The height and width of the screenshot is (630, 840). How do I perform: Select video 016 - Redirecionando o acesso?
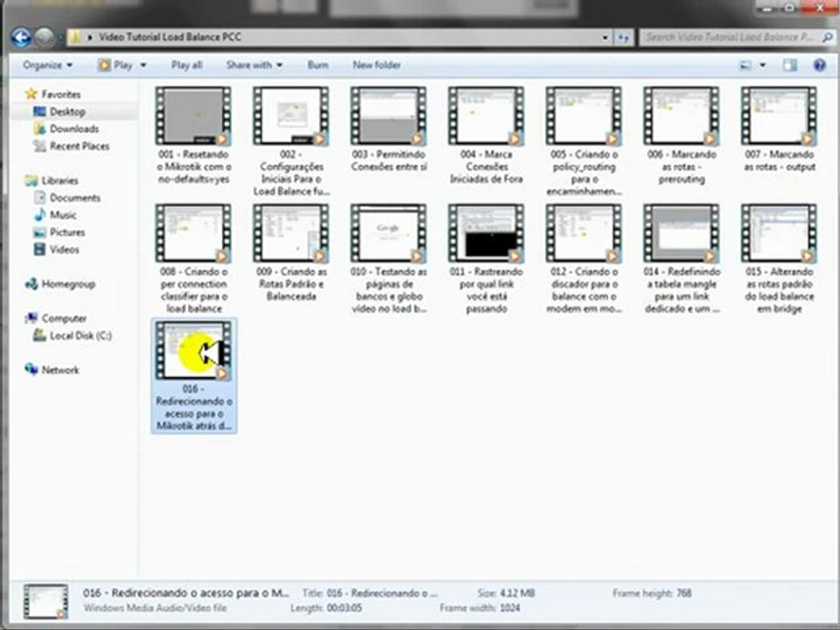[x=193, y=376]
